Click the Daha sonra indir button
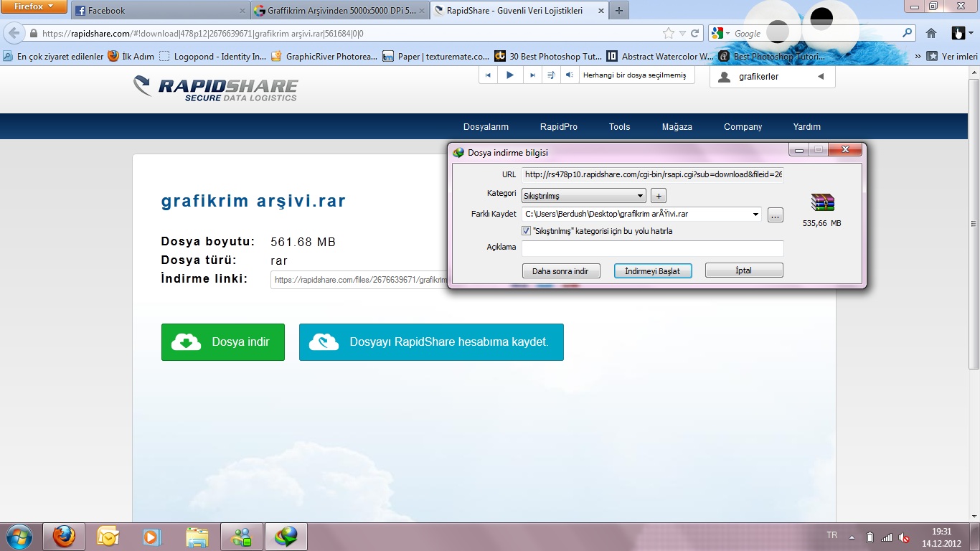The image size is (980, 551). tap(561, 271)
